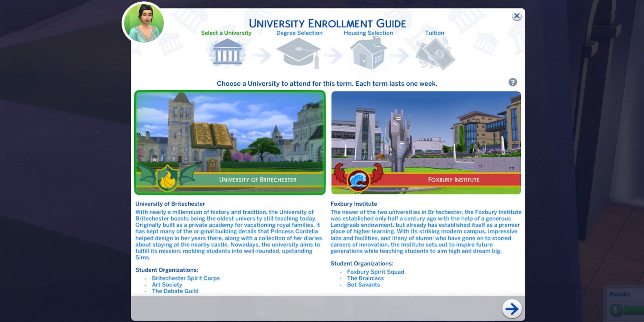Proceed with the next arrow button
This screenshot has height=322, width=644.
click(512, 309)
